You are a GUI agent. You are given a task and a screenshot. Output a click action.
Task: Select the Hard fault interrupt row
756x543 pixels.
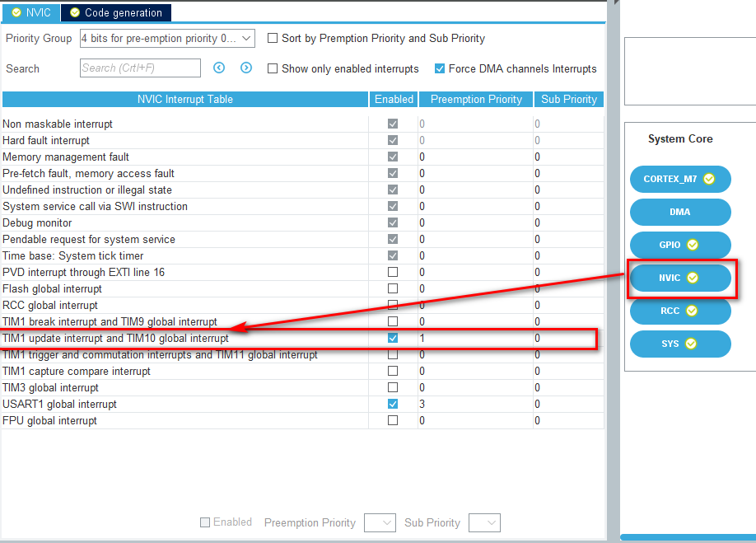tap(303, 140)
